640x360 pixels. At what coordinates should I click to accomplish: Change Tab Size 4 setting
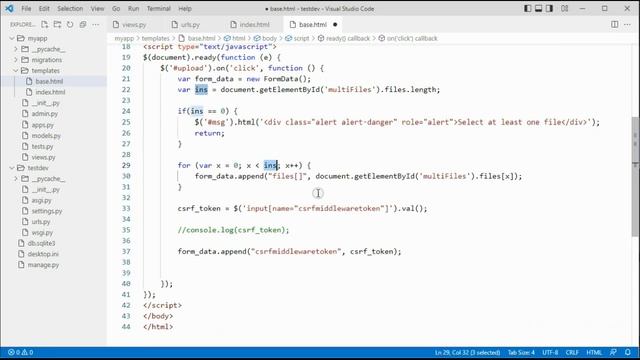coord(521,352)
